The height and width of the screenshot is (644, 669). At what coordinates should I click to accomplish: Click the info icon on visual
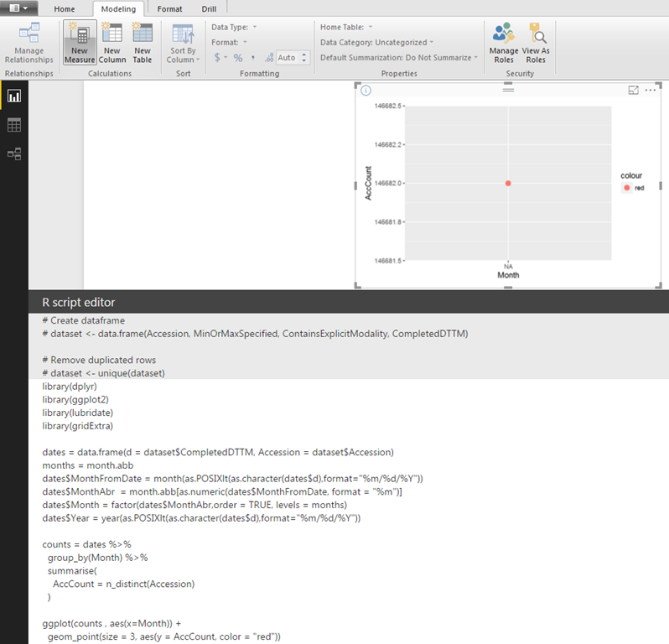[366, 90]
